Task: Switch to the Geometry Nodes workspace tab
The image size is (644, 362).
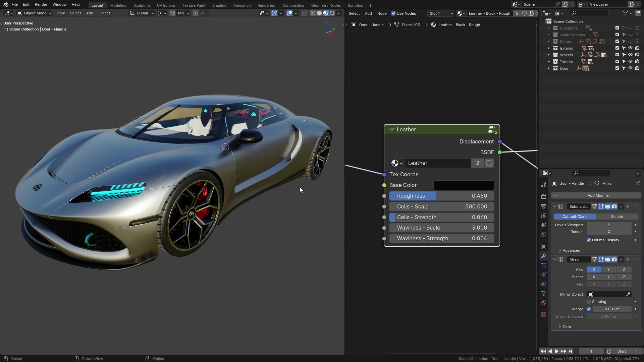Action: 326,5
